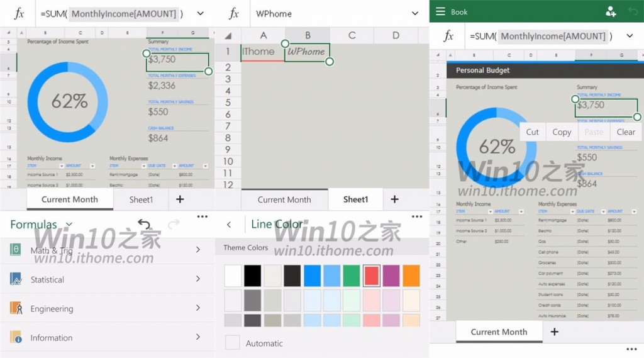
Task: Click the Statistical functions icon
Action: (x=16, y=279)
